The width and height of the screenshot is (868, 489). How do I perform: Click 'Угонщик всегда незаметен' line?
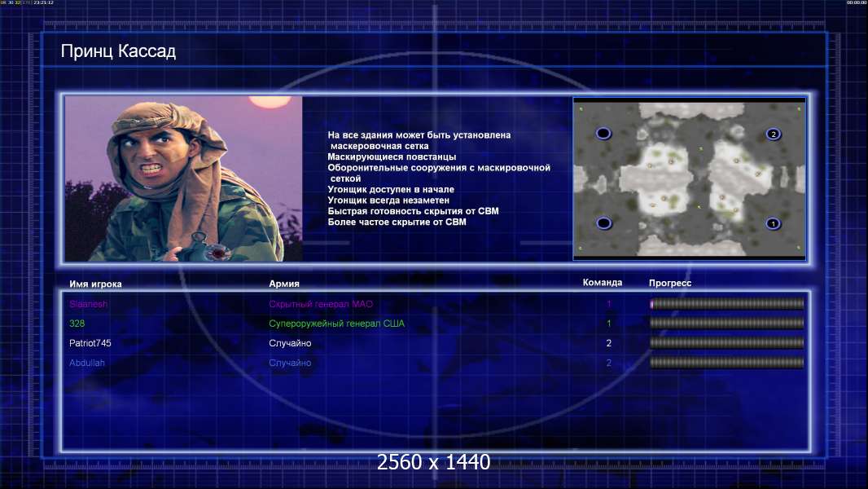click(x=388, y=200)
